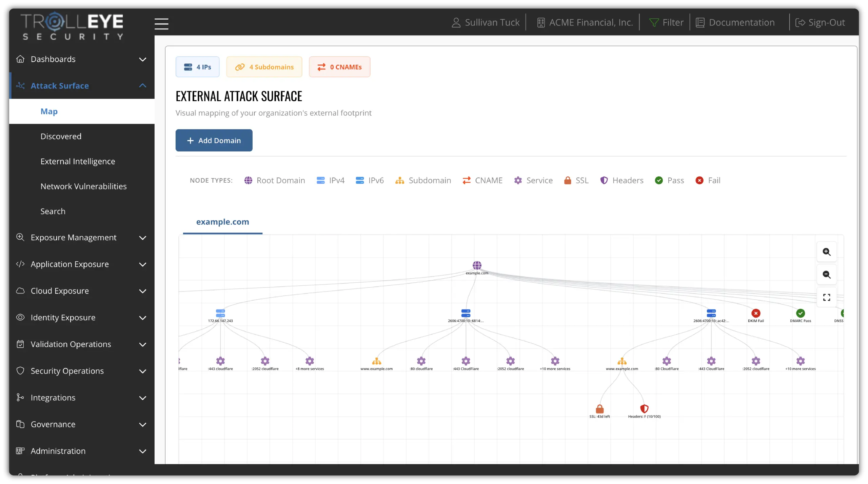Expand Validation Operations section
Image resolution: width=868 pixels, height=484 pixels.
click(82, 344)
